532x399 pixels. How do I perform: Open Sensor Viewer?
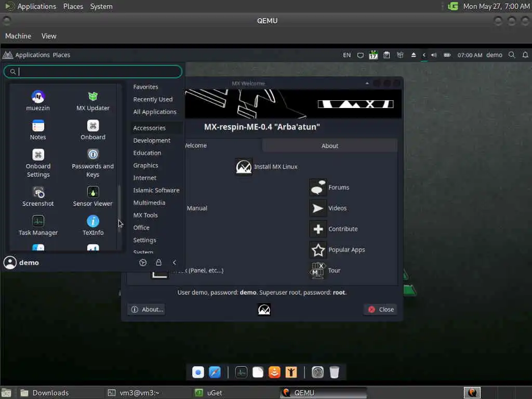tap(92, 196)
